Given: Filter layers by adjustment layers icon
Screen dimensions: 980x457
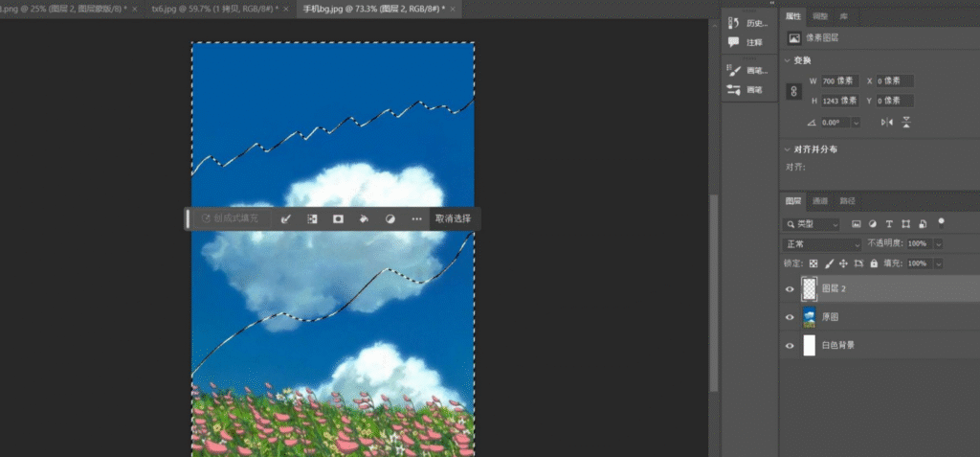Looking at the screenshot, I should point(873,223).
